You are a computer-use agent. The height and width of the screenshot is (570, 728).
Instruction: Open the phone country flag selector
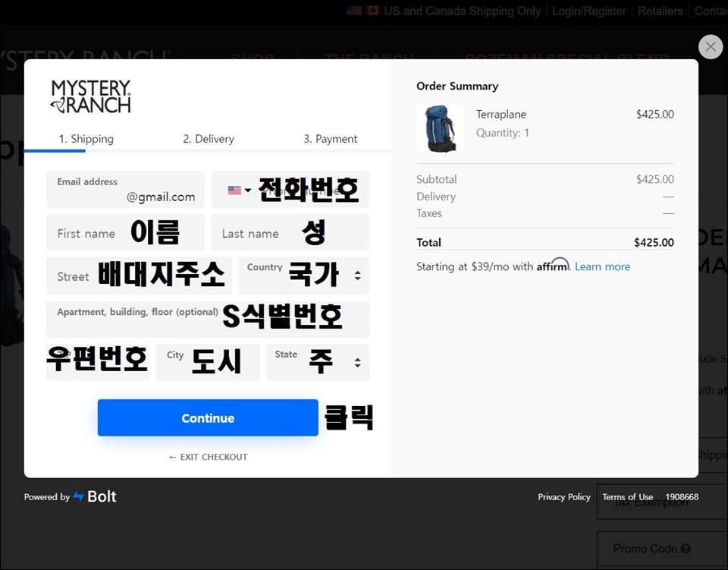(x=239, y=190)
